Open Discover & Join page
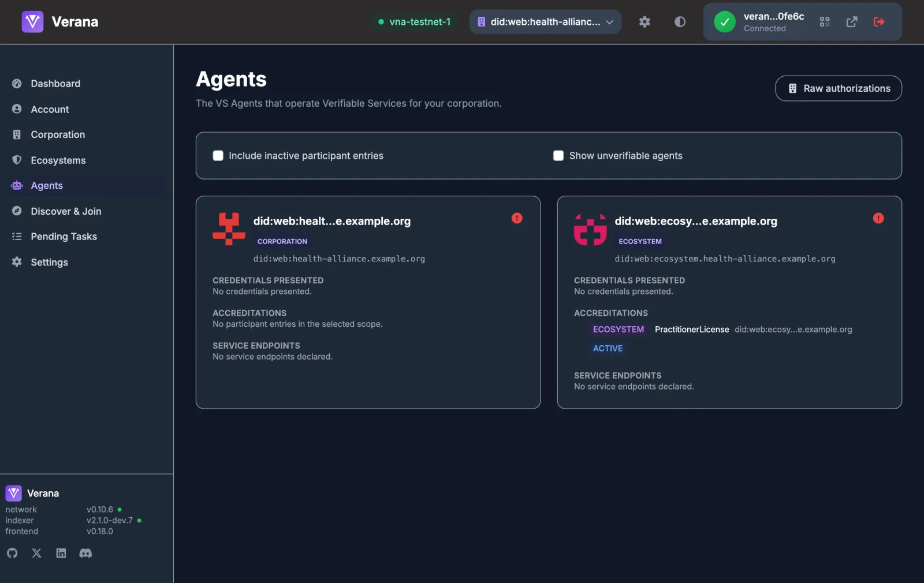924x583 pixels. click(x=66, y=211)
